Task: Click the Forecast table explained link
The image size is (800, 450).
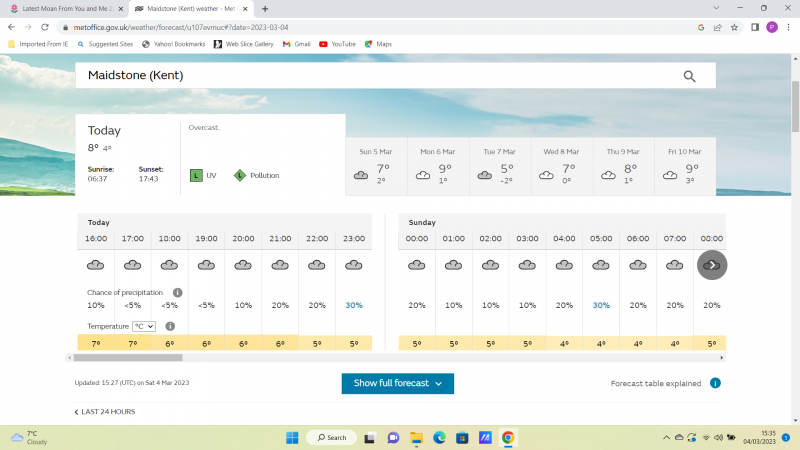Action: 656,383
